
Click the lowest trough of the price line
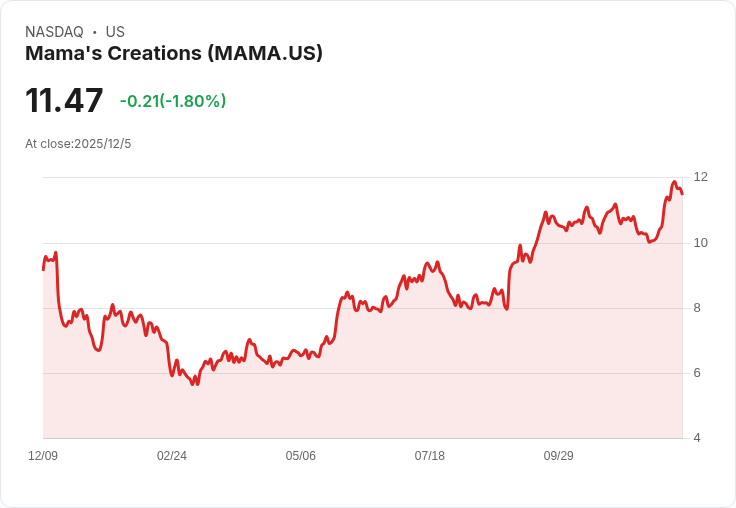pos(194,385)
